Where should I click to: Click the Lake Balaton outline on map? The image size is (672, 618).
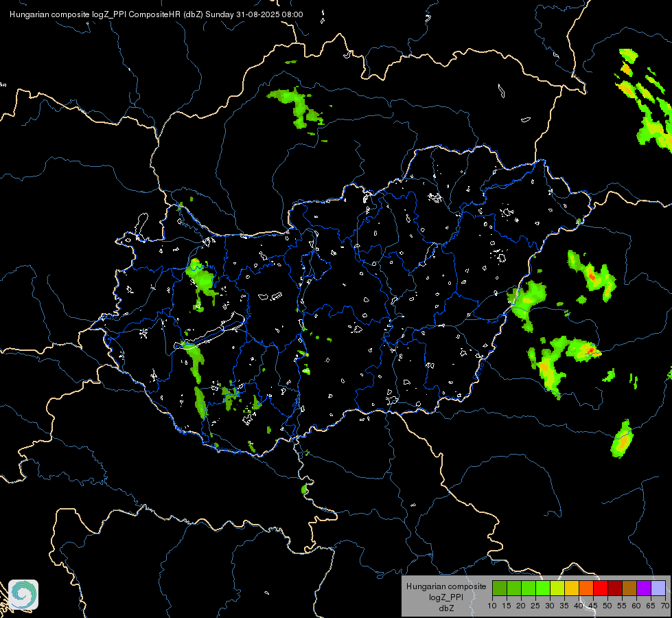click(210, 331)
